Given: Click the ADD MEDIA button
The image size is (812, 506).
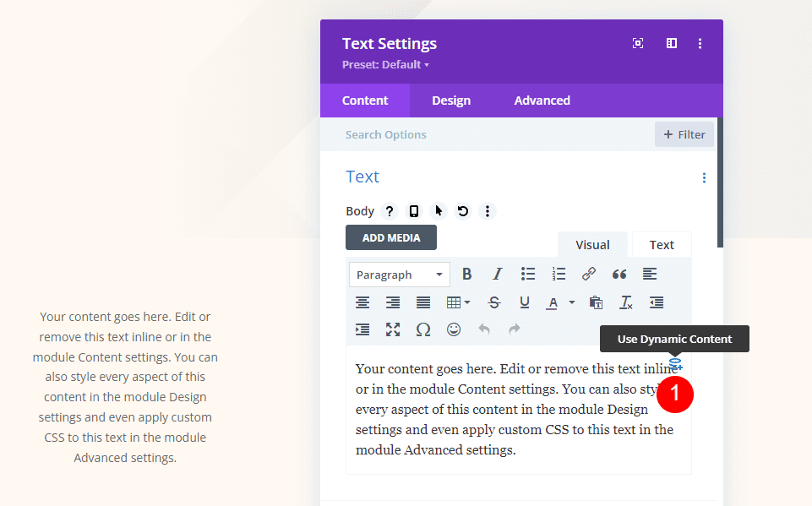Looking at the screenshot, I should (391, 237).
